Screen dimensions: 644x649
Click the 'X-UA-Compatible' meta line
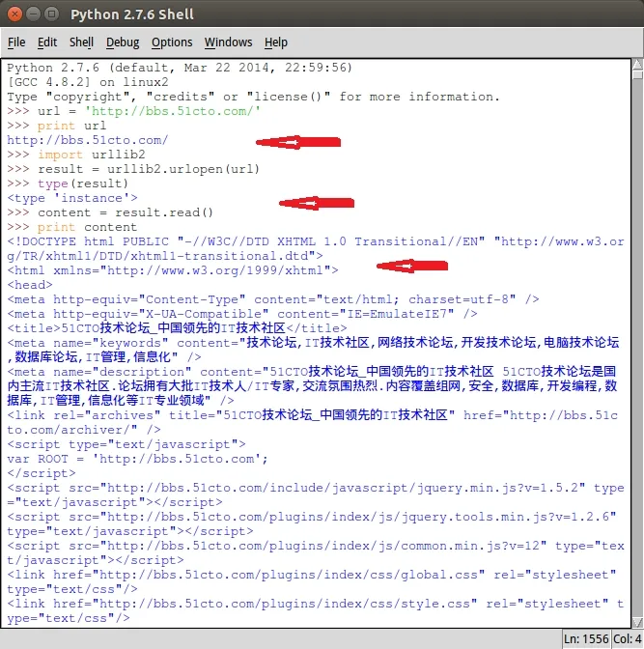tap(242, 314)
